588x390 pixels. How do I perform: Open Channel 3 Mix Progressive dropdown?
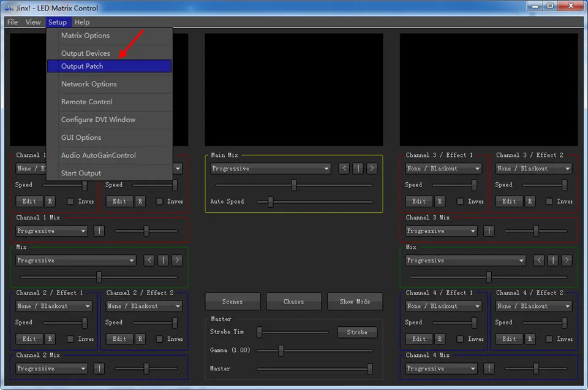tap(442, 231)
